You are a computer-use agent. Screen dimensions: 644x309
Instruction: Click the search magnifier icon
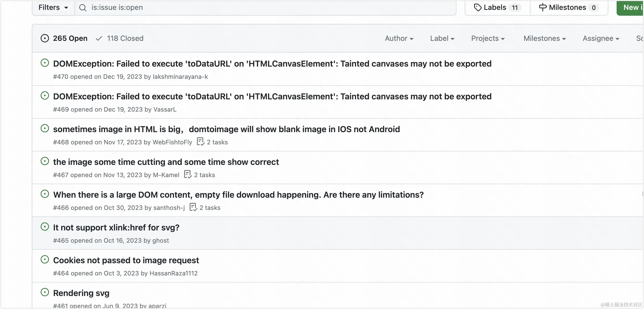point(83,8)
